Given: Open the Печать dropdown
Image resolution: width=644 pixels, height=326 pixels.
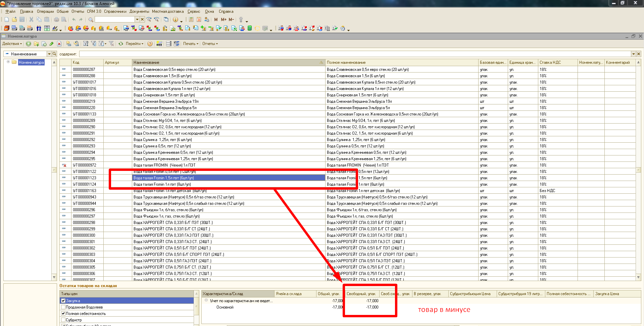Looking at the screenshot, I should pos(191,44).
